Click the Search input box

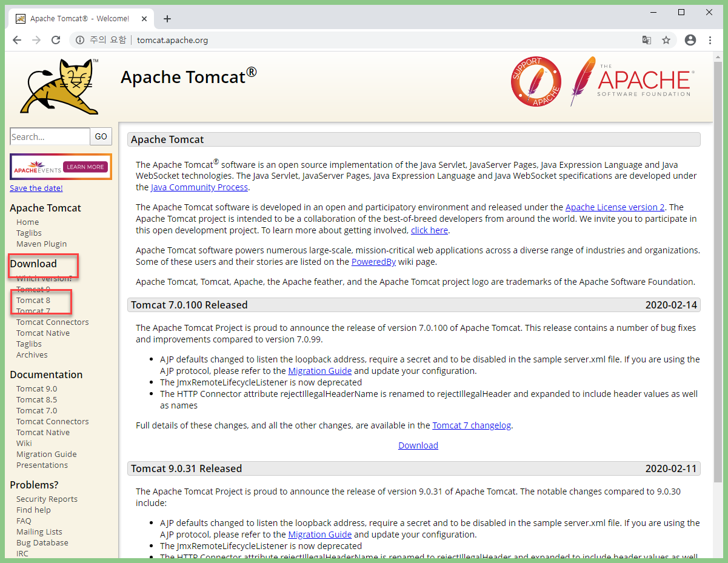[x=50, y=137]
